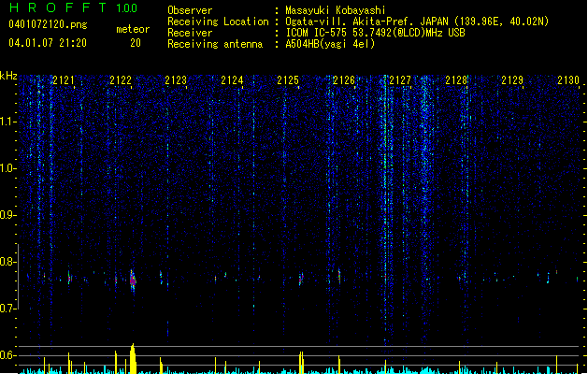Click the Receiving antenna label
Image resolution: width=588 pixels, height=374 pixels.
click(215, 44)
